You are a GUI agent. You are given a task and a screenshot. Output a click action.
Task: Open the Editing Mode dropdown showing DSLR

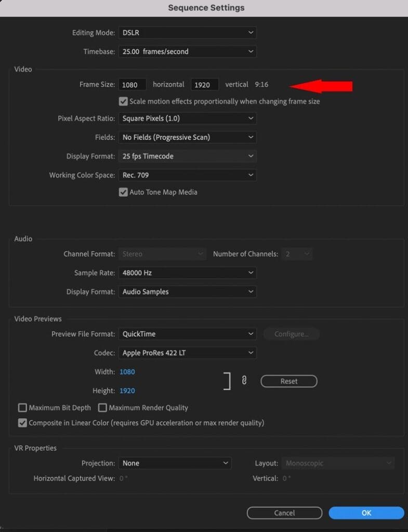click(x=187, y=33)
